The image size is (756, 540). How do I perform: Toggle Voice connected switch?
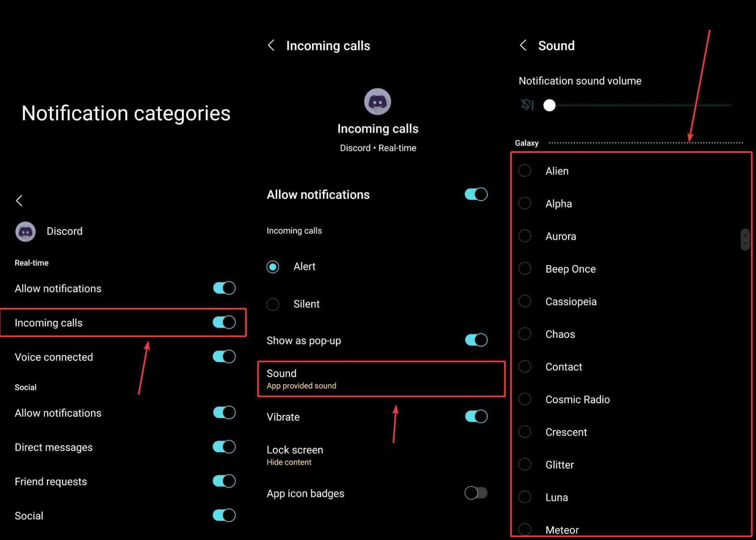[x=224, y=356]
